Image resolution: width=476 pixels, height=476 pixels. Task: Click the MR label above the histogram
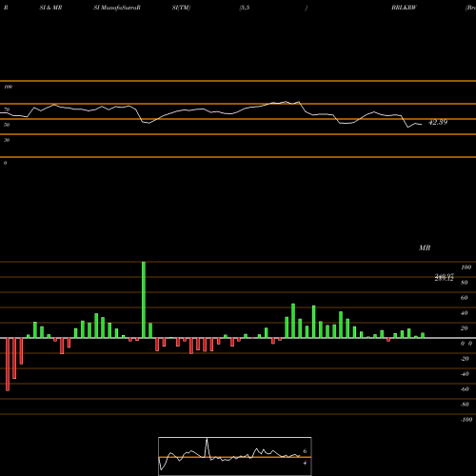pos(425,248)
